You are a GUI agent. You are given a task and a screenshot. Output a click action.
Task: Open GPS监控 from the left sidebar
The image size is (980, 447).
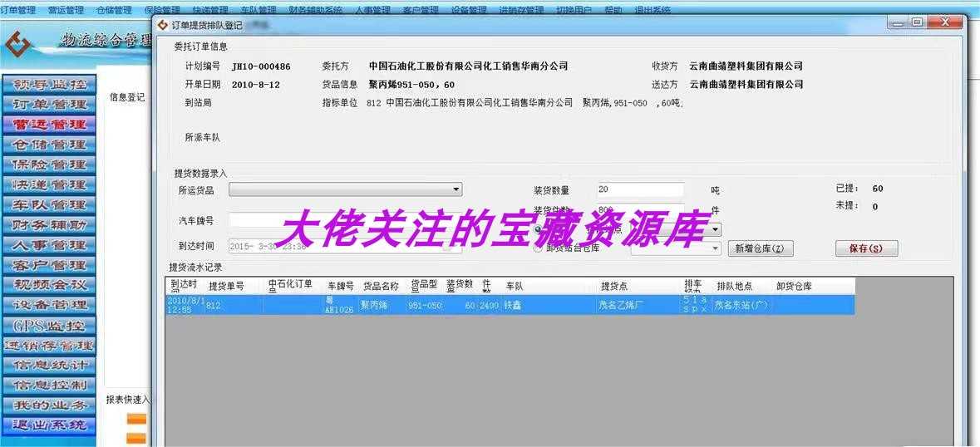coord(49,325)
